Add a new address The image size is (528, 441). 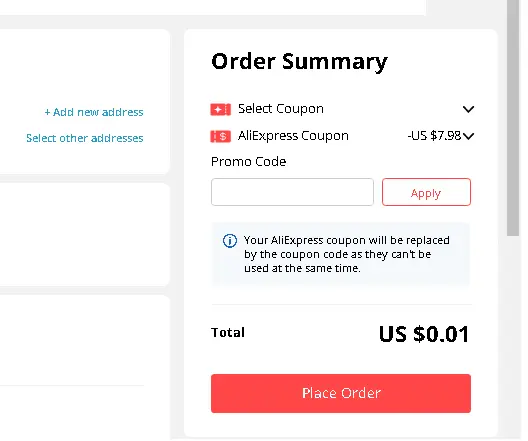coord(94,112)
